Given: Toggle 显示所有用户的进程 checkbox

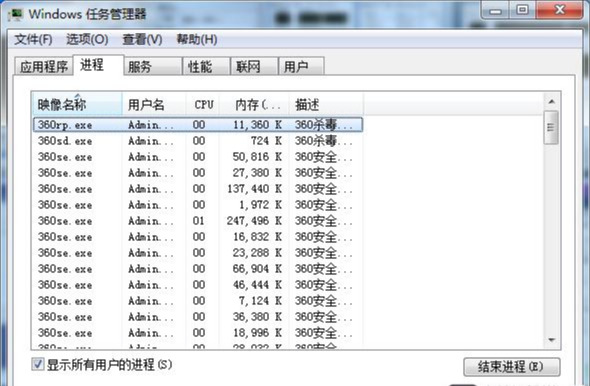Looking at the screenshot, I should (38, 364).
